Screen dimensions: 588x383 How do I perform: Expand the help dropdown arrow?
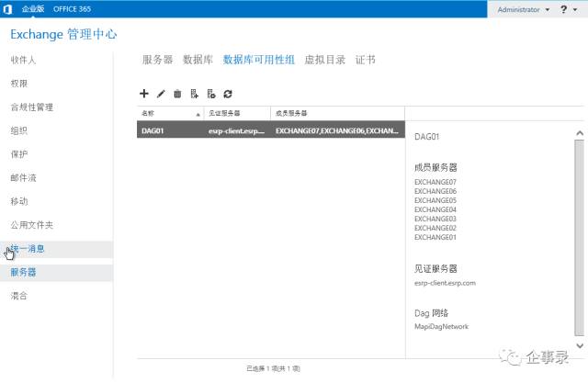click(x=575, y=9)
